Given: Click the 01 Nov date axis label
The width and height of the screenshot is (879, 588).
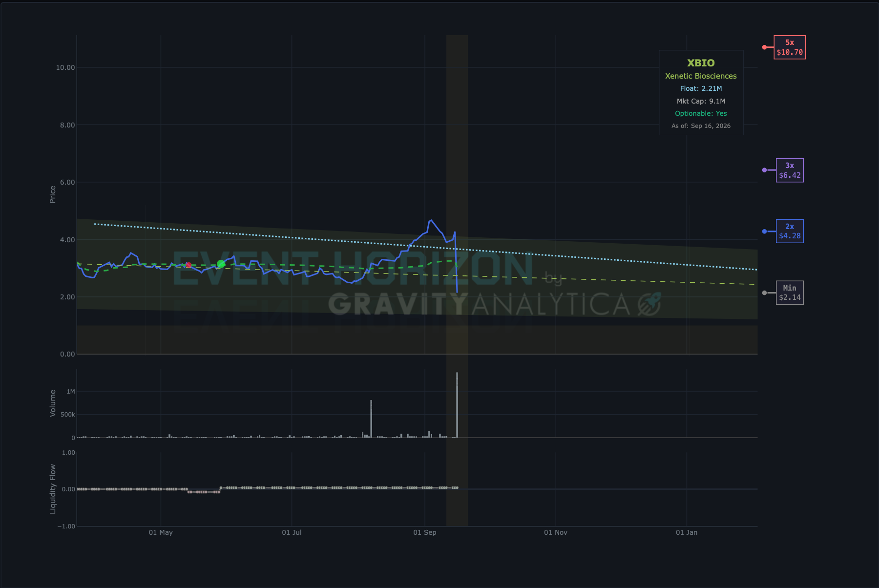Looking at the screenshot, I should [556, 532].
